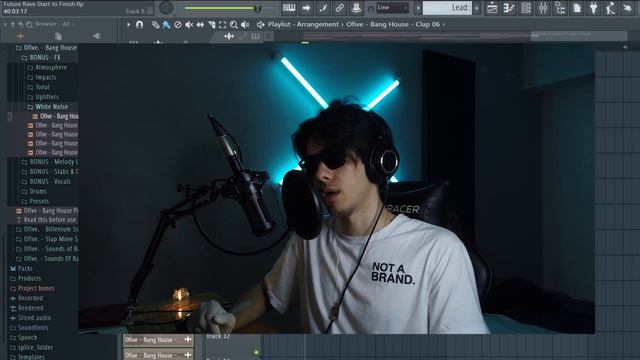Viewport: 640px width, 360px height.
Task: Click the hat-shaped icon next to the Line dropdown
Action: click(356, 8)
